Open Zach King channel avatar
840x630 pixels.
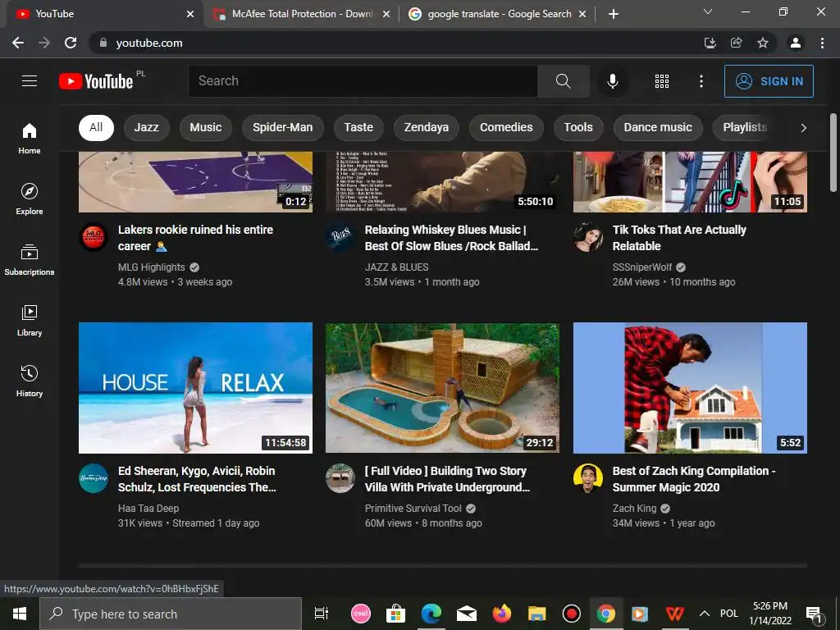(x=587, y=478)
